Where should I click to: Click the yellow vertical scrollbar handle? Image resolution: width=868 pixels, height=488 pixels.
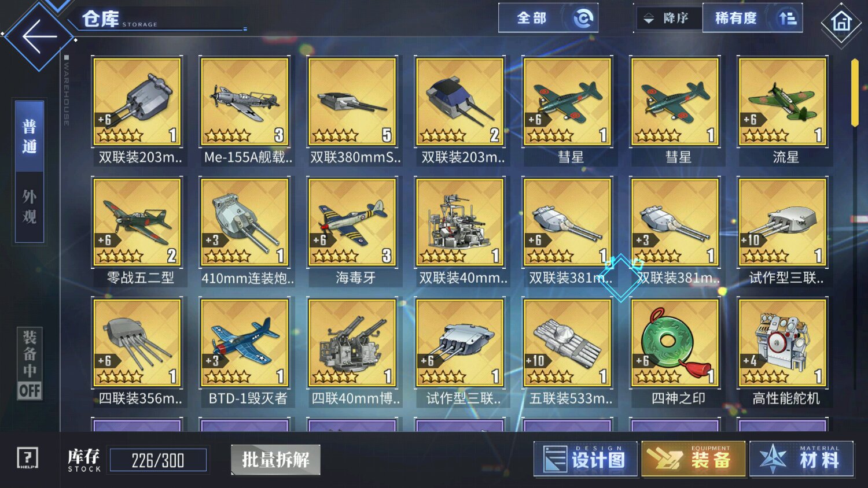855,93
